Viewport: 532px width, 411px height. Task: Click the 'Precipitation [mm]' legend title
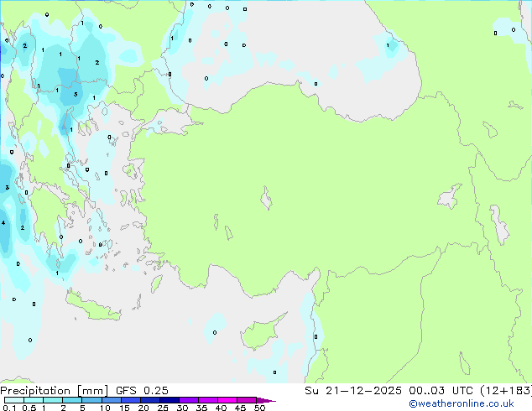coord(50,390)
